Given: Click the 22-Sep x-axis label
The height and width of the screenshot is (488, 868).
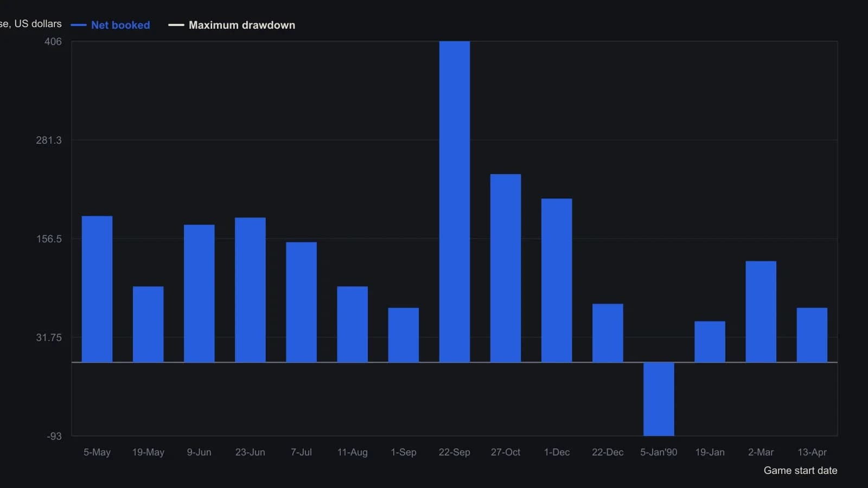Looking at the screenshot, I should 455,452.
